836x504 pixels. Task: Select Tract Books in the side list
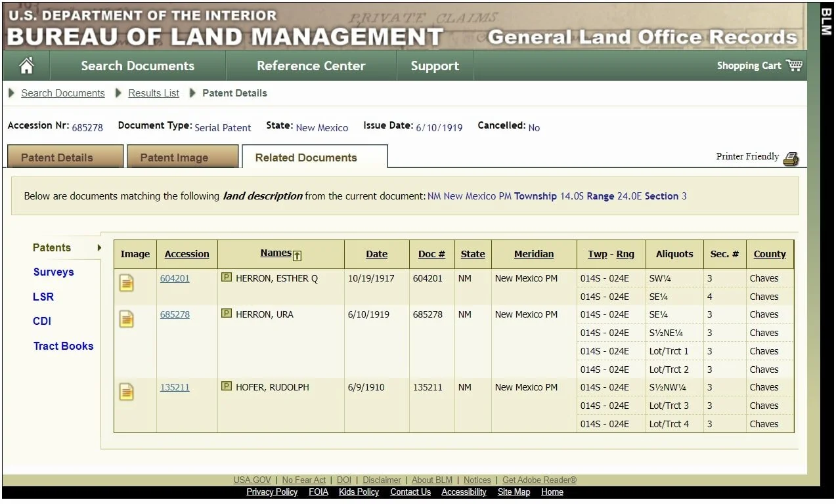click(64, 346)
